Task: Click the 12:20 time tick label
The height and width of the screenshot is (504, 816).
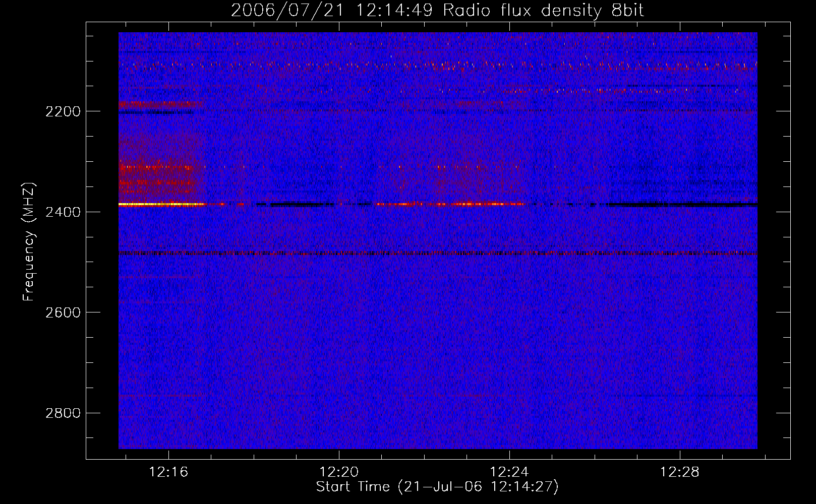Action: pyautogui.click(x=339, y=472)
